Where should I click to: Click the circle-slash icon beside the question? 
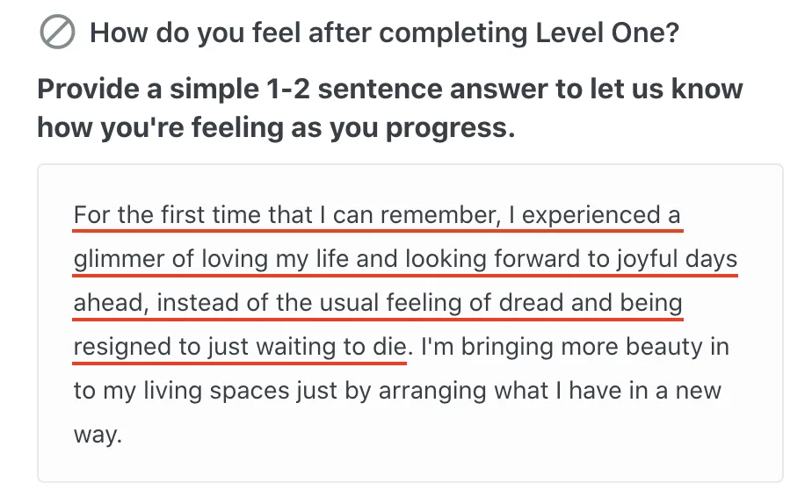pos(57,32)
